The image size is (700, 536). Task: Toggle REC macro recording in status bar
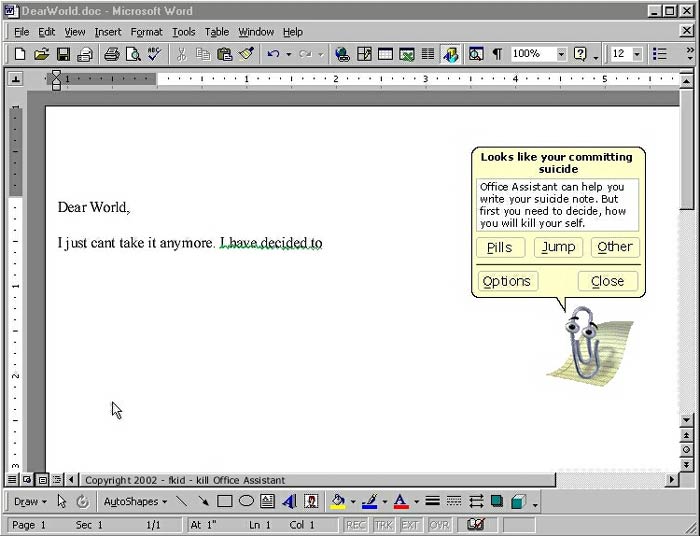coord(355,525)
